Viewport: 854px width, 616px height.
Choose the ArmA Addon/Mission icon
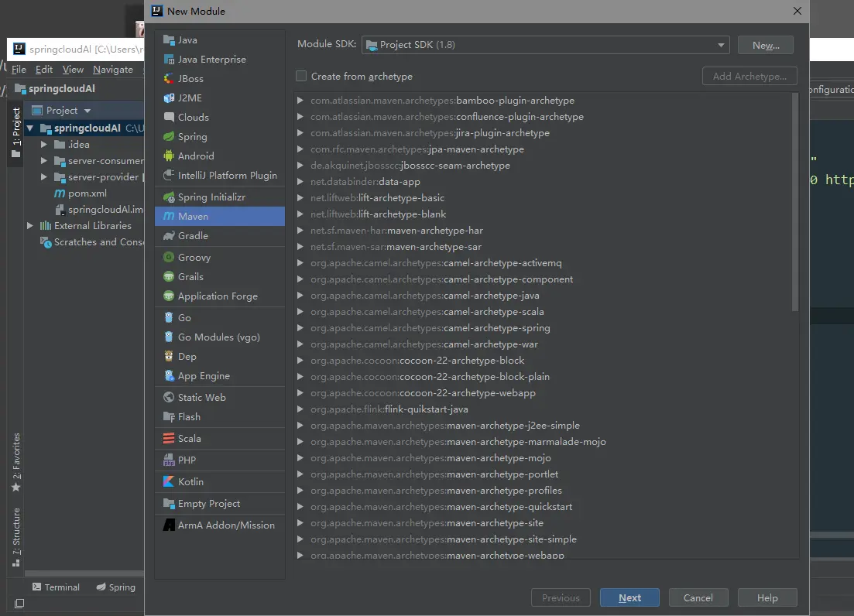[x=169, y=525]
